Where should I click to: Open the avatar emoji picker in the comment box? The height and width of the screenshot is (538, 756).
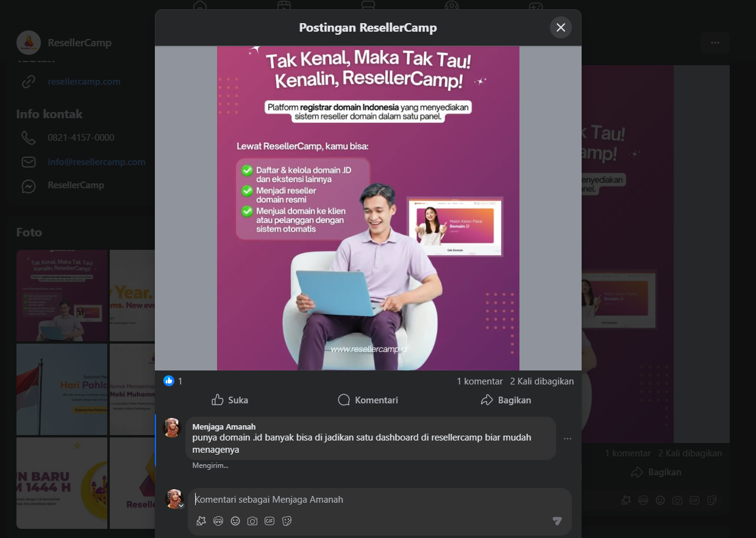coord(218,521)
